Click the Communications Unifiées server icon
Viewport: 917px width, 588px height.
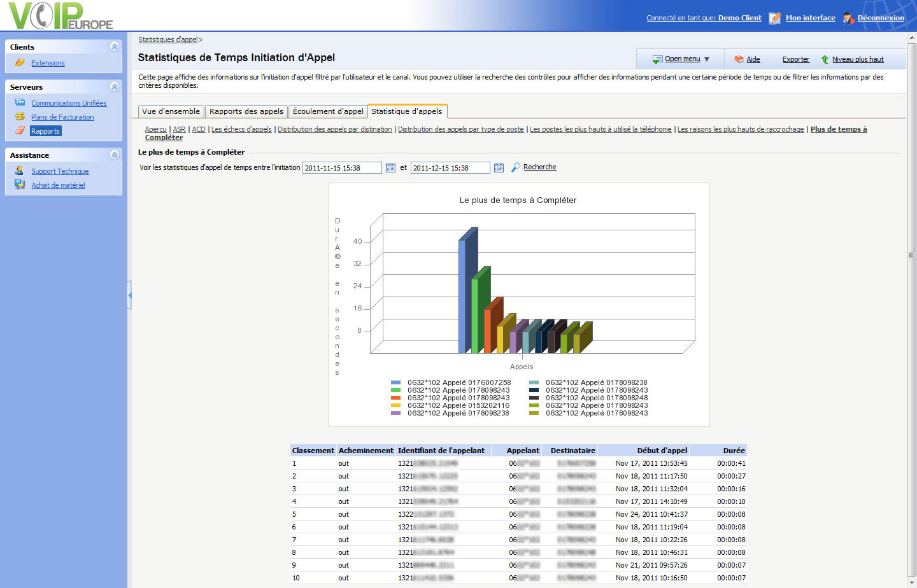point(20,102)
